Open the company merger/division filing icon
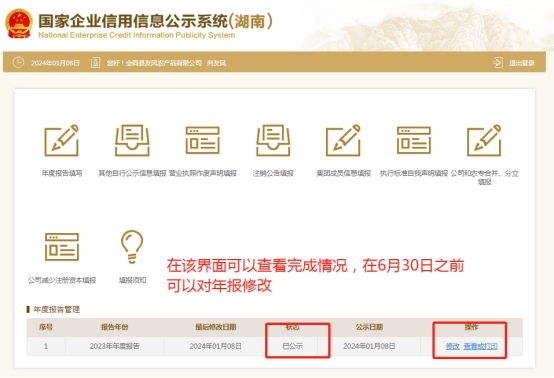The height and width of the screenshot is (378, 554). click(484, 140)
